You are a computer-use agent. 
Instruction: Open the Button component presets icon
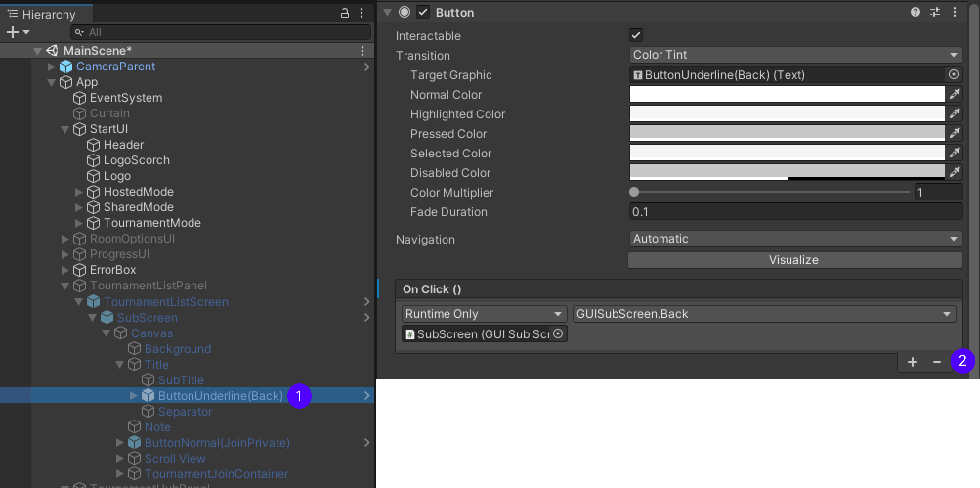[x=935, y=12]
